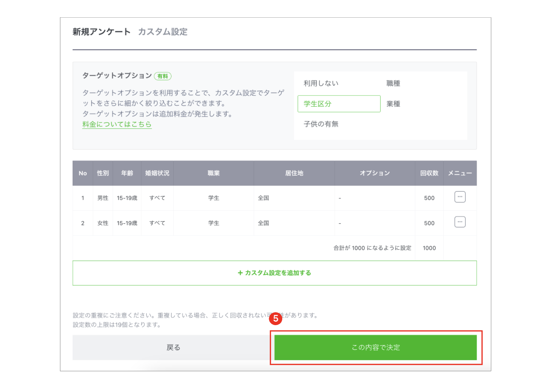This screenshot has height=392, width=556.
Task: Click the 回収数 value in row 1 (男性)
Action: (429, 198)
